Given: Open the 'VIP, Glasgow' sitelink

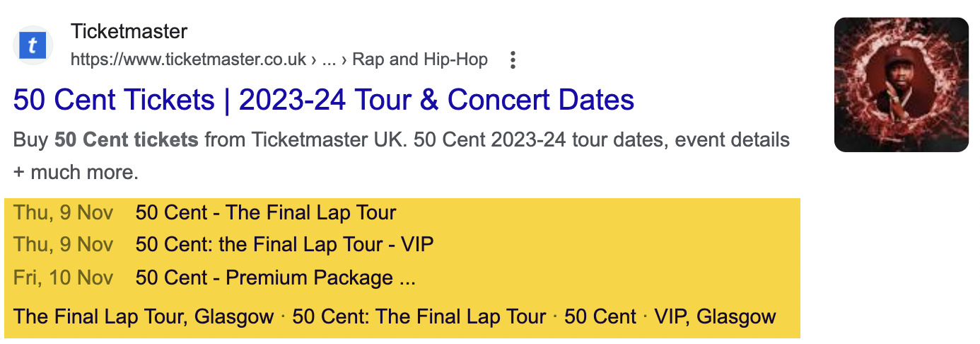Looking at the screenshot, I should click(715, 316).
